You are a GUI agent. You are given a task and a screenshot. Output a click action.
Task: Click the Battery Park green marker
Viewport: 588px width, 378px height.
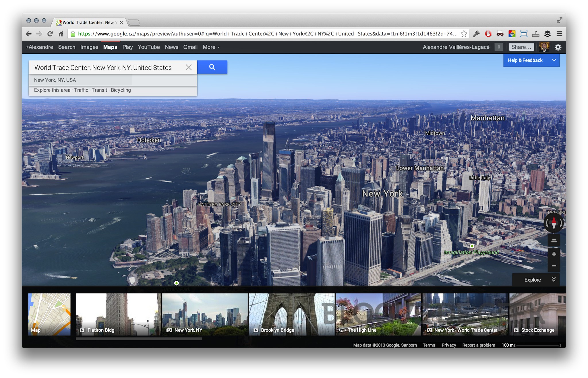click(177, 283)
